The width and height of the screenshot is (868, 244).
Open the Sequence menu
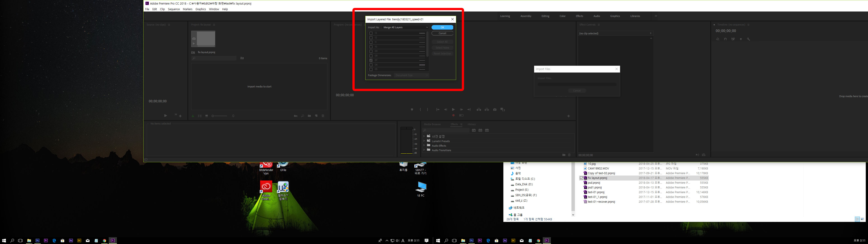[174, 9]
